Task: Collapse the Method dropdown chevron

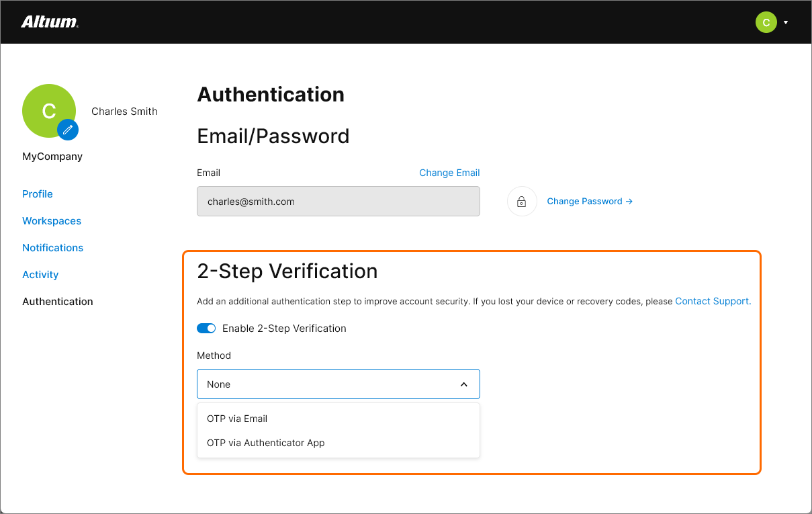Action: point(463,384)
